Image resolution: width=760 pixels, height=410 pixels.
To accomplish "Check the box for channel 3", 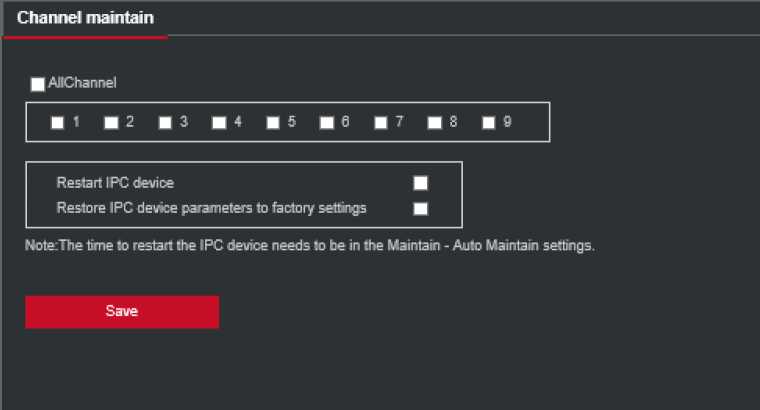I will tap(165, 123).
